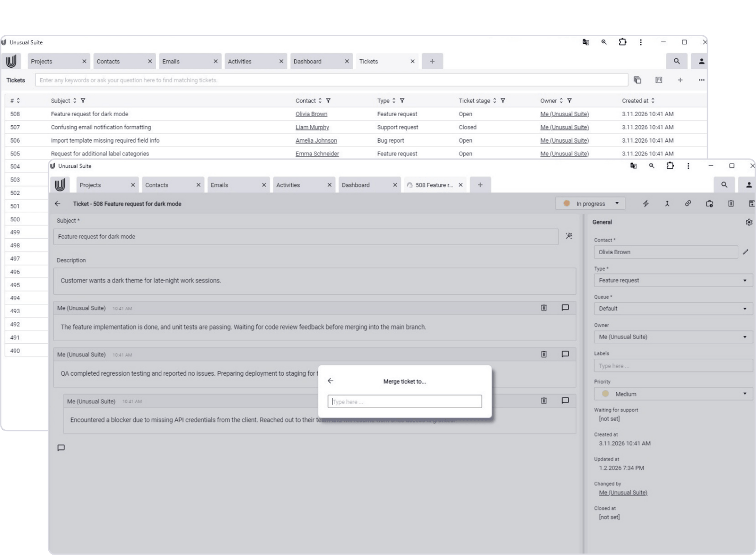The height and width of the screenshot is (555, 756).
Task: Click the merge ticket arrow icon
Action: pos(667,204)
